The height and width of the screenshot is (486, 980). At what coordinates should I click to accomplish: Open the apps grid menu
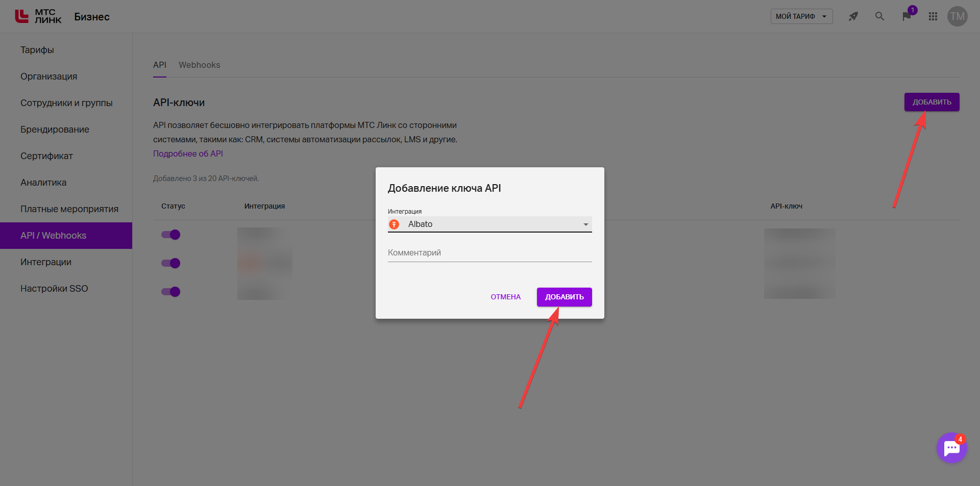click(x=933, y=16)
